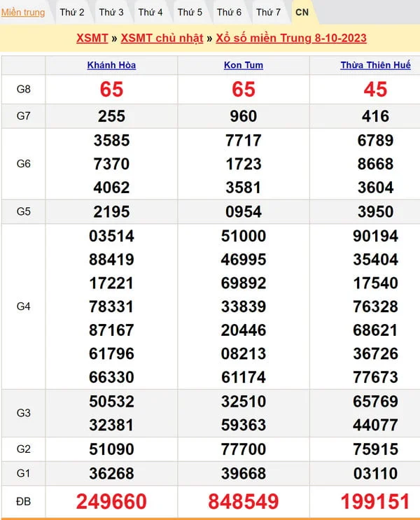Viewport: 420px width, 520px height.
Task: Open the Khánh Hòa province link
Action: [111, 65]
